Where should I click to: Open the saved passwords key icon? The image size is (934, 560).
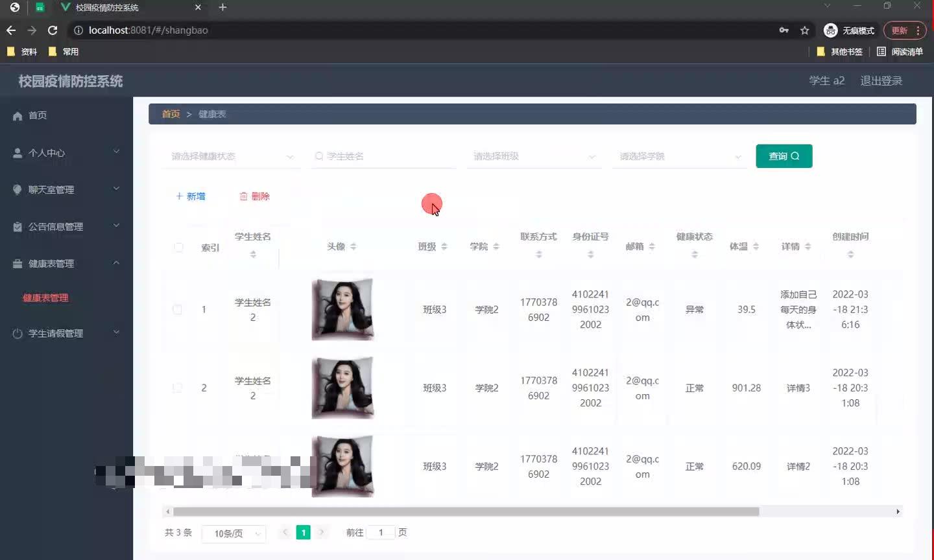click(784, 30)
